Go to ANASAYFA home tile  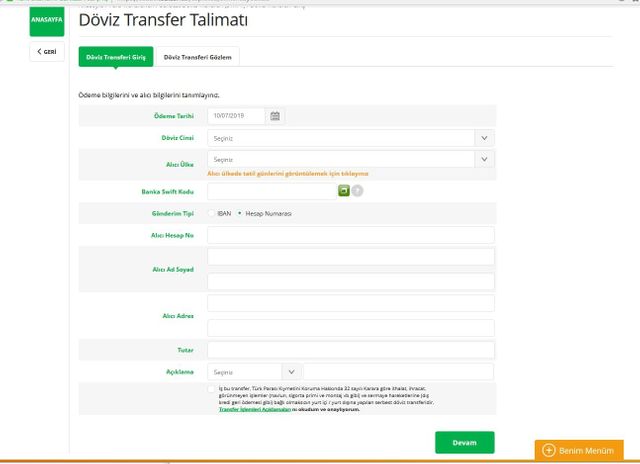pyautogui.click(x=47, y=21)
